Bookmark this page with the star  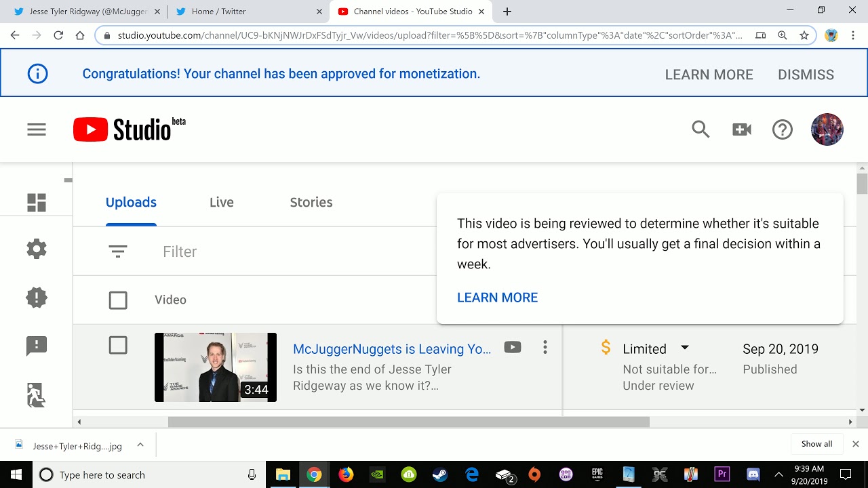(x=804, y=35)
